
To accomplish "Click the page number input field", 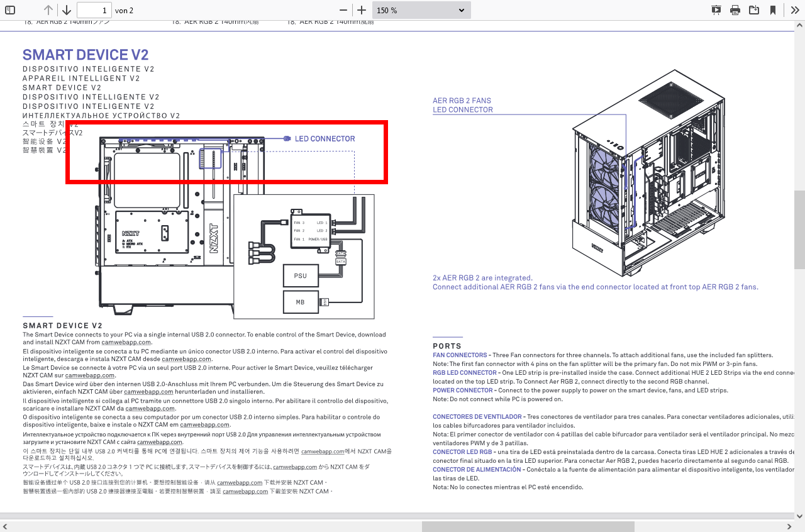I will tap(94, 10).
